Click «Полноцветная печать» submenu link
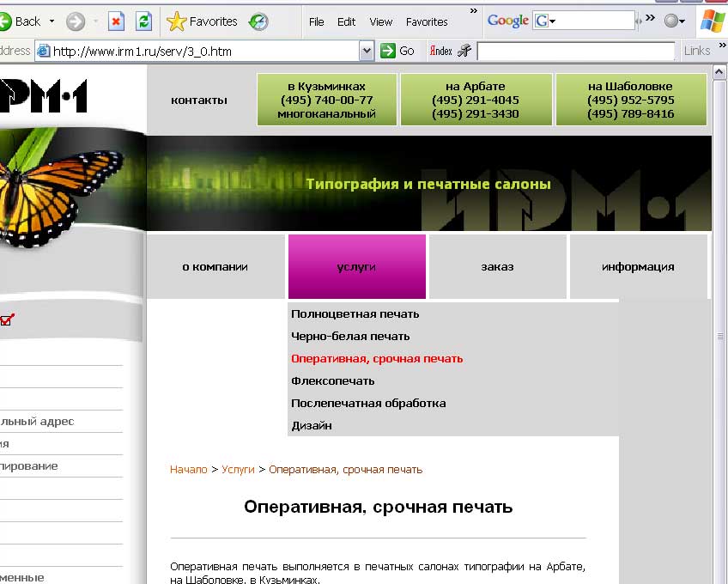Image resolution: width=728 pixels, height=584 pixels. [x=355, y=314]
